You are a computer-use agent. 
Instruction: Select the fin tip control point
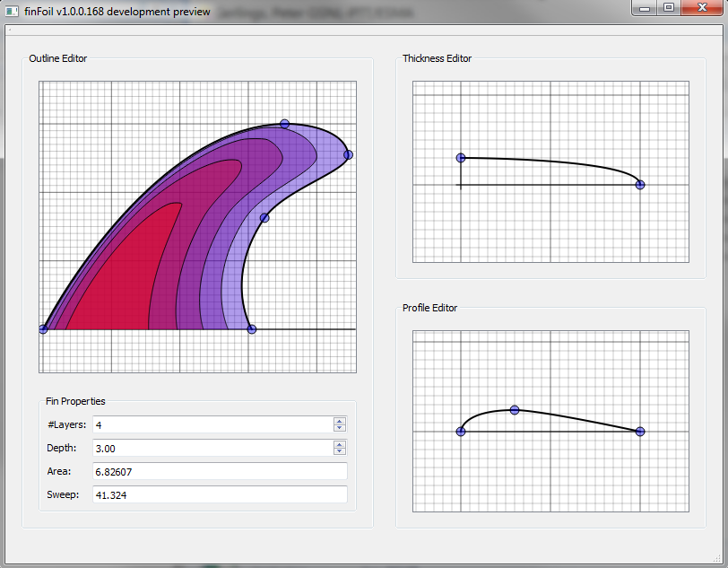(348, 155)
